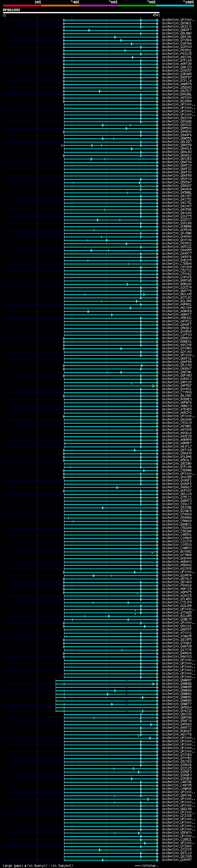197x868 pixels.
Task: Select hit UniRef100_Q5K5A7
Action: (177, 182)
